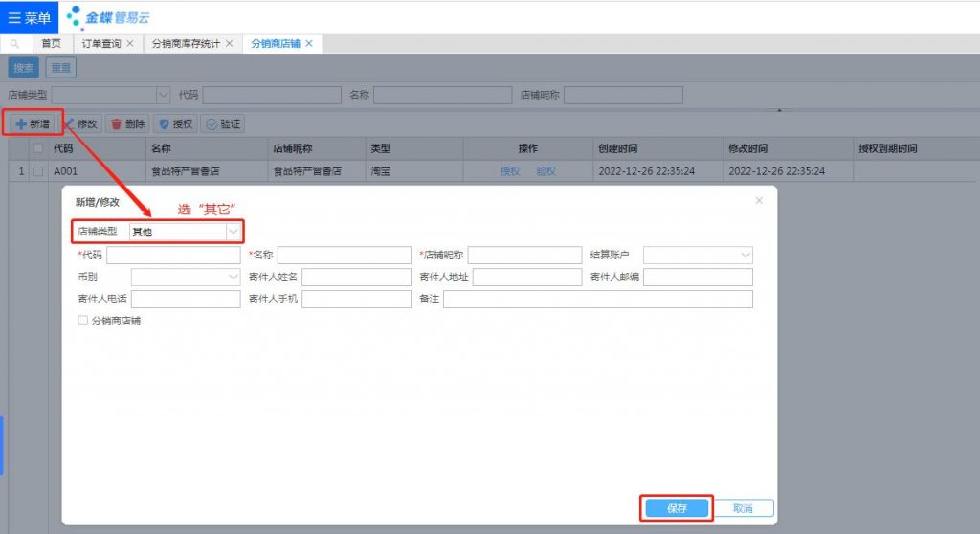
Task: Click the 修改 (edit) pencil icon
Action: (71, 124)
